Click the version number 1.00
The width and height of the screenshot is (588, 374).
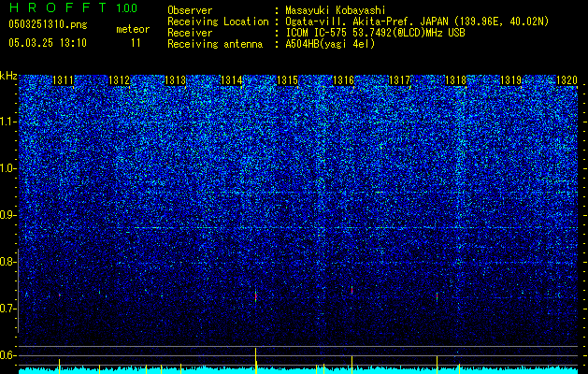126,7
